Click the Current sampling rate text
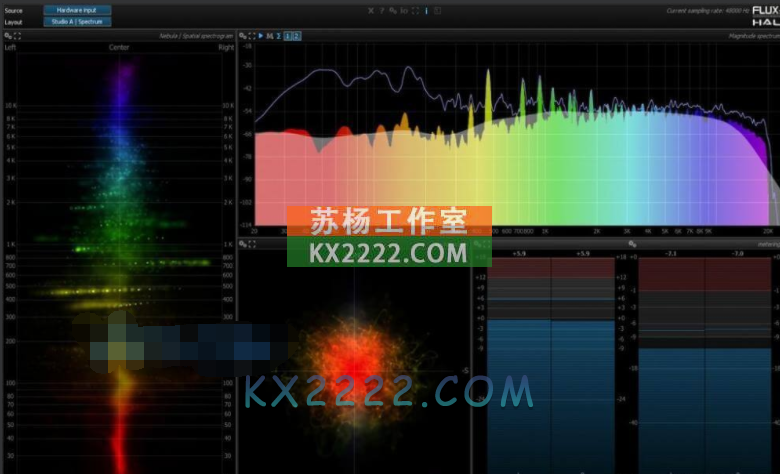 pyautogui.click(x=707, y=10)
